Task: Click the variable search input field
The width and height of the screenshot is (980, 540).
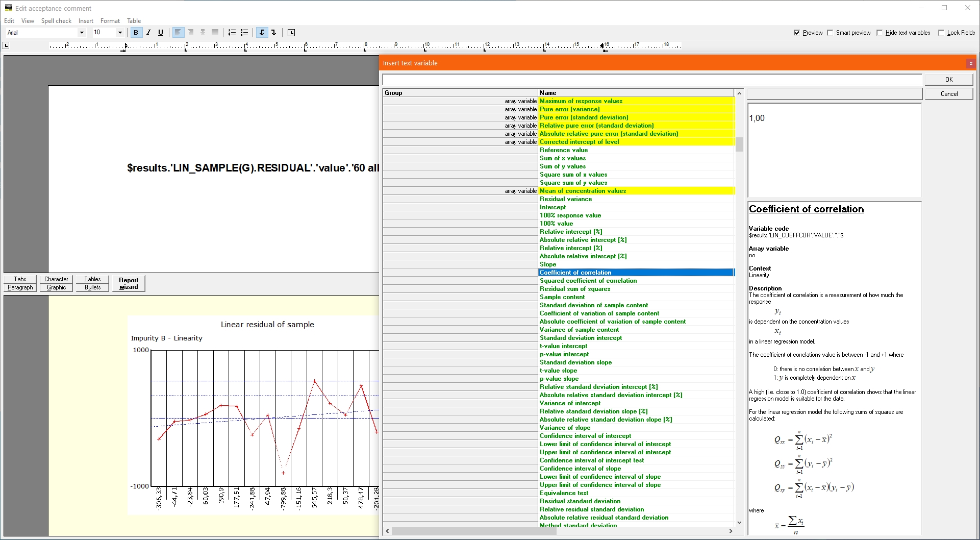Action: 651,80
